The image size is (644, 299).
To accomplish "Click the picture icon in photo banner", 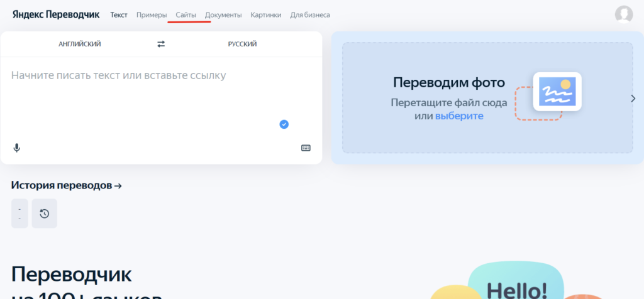I will (x=557, y=92).
